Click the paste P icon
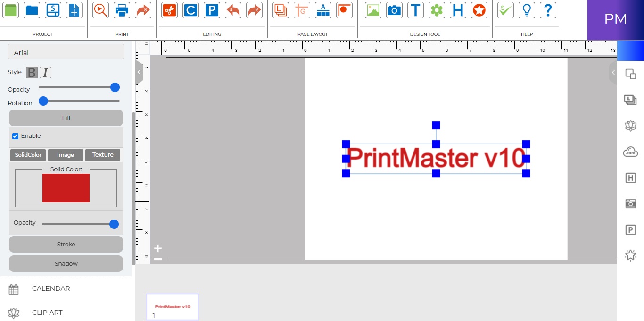This screenshot has width=644, height=321. [x=212, y=10]
